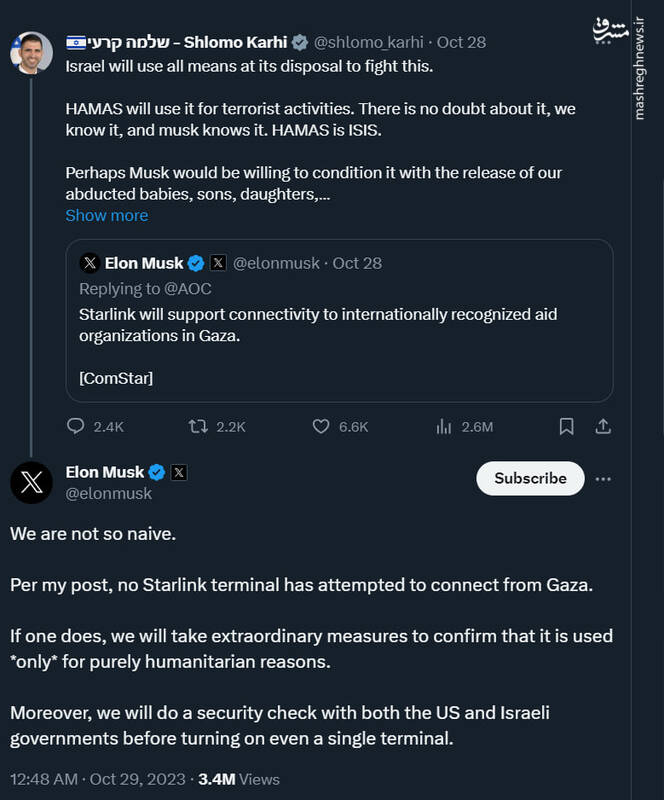Click Elon Musk's X logo avatar
This screenshot has height=800, width=664.
pos(32,483)
